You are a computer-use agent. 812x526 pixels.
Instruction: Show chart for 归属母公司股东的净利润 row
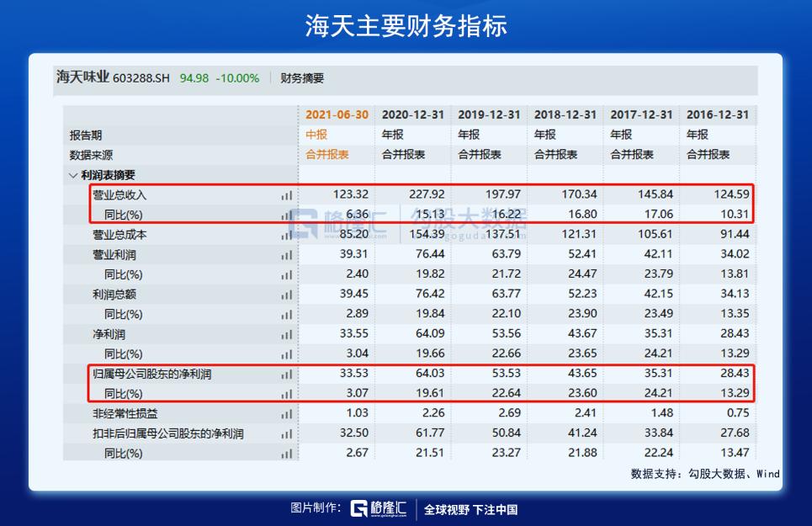[x=286, y=374]
